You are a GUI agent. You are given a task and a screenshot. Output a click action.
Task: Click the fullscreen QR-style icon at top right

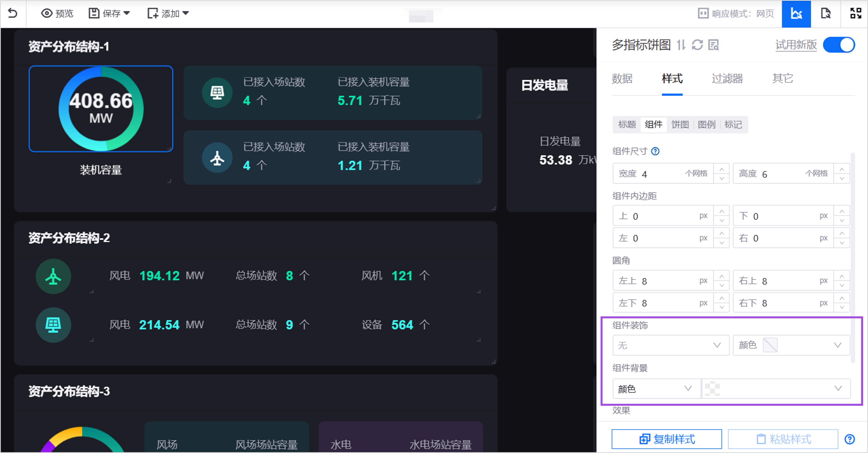(x=856, y=13)
